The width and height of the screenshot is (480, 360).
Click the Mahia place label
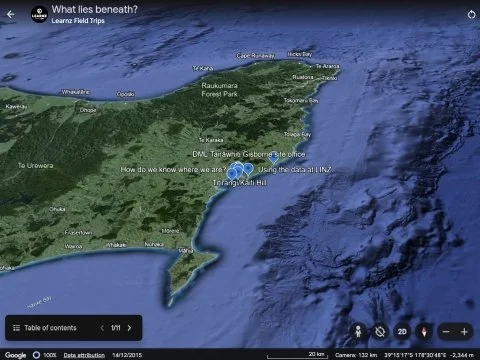click(x=186, y=251)
